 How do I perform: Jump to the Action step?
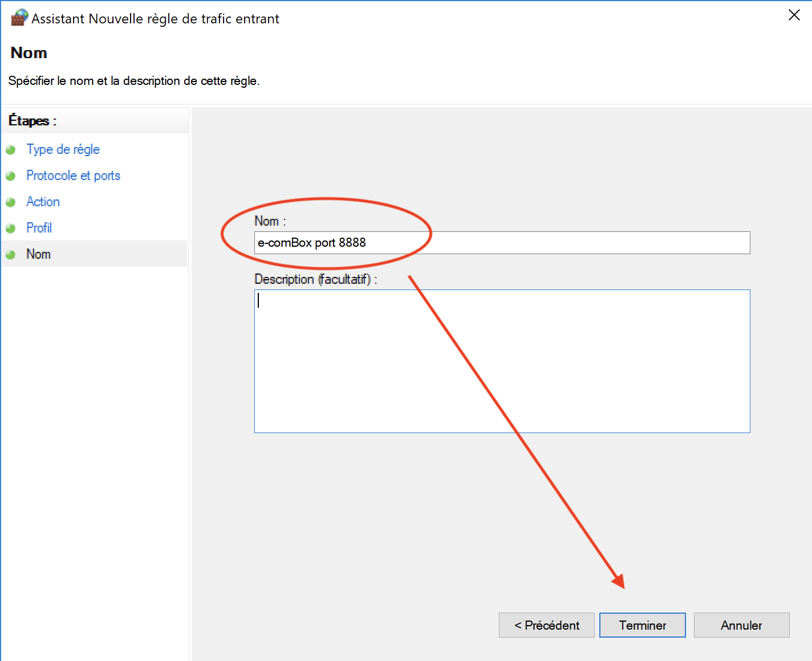tap(43, 202)
